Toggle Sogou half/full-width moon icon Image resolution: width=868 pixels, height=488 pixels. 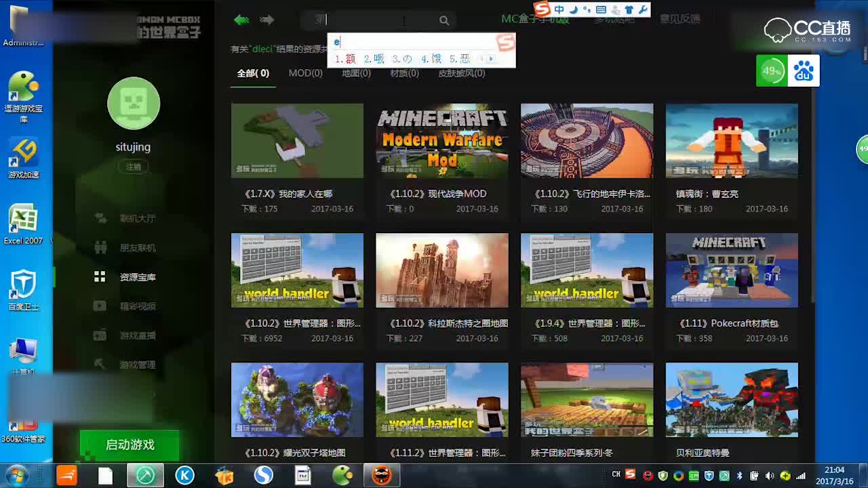click(x=573, y=9)
